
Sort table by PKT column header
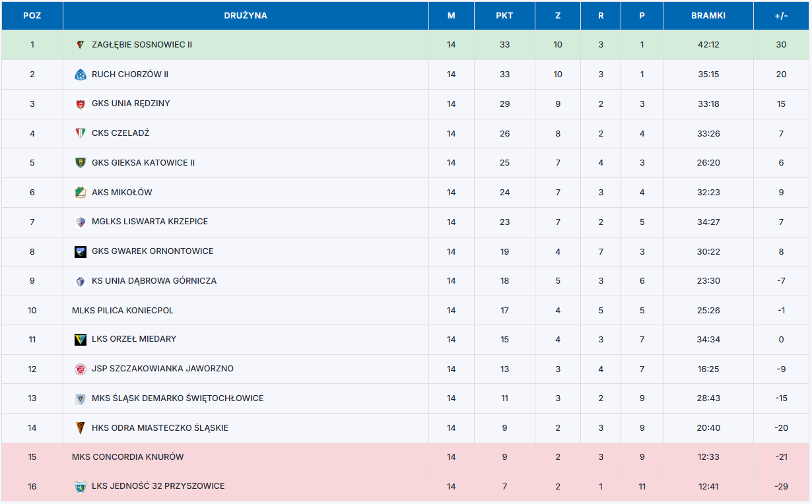[x=504, y=16]
